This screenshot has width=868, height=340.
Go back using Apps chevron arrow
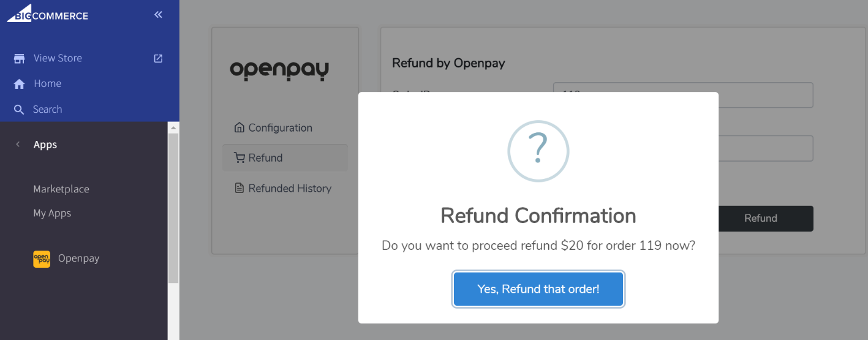18,145
